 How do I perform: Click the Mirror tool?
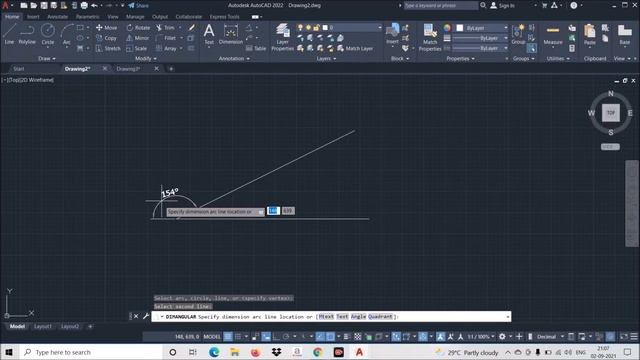point(138,38)
